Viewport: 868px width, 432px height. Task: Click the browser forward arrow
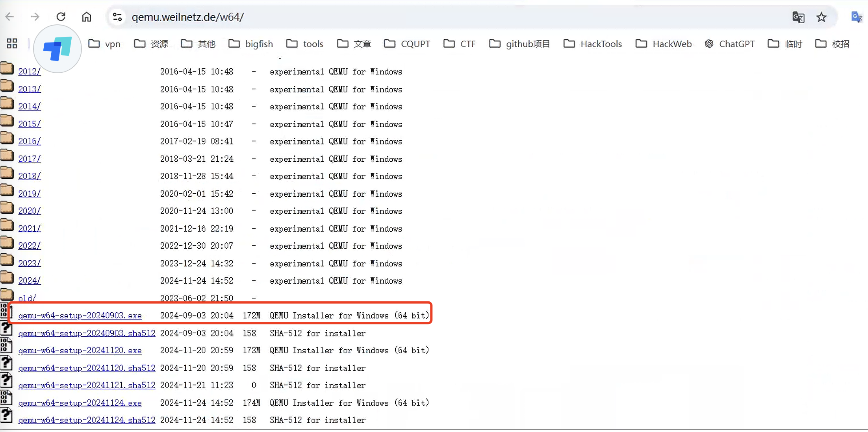coord(35,17)
